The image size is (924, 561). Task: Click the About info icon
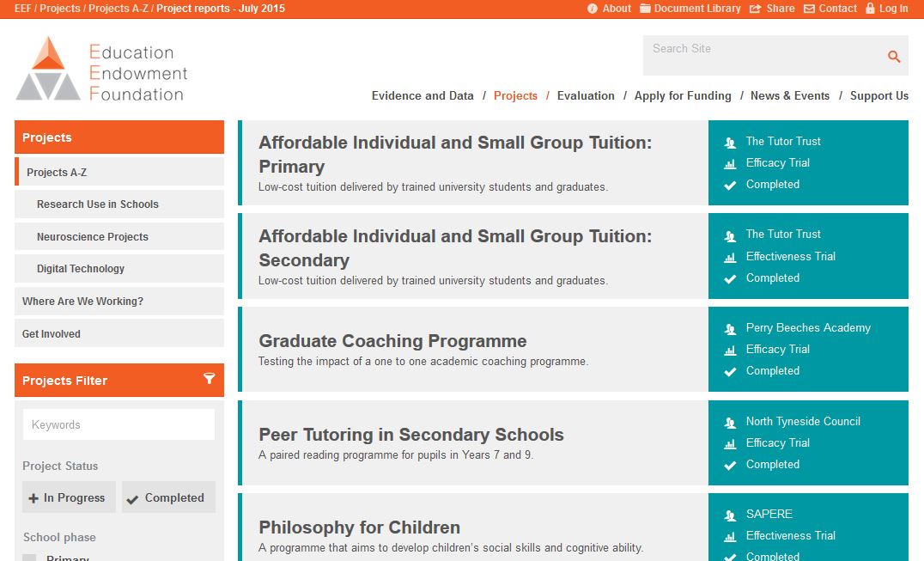pyautogui.click(x=593, y=9)
